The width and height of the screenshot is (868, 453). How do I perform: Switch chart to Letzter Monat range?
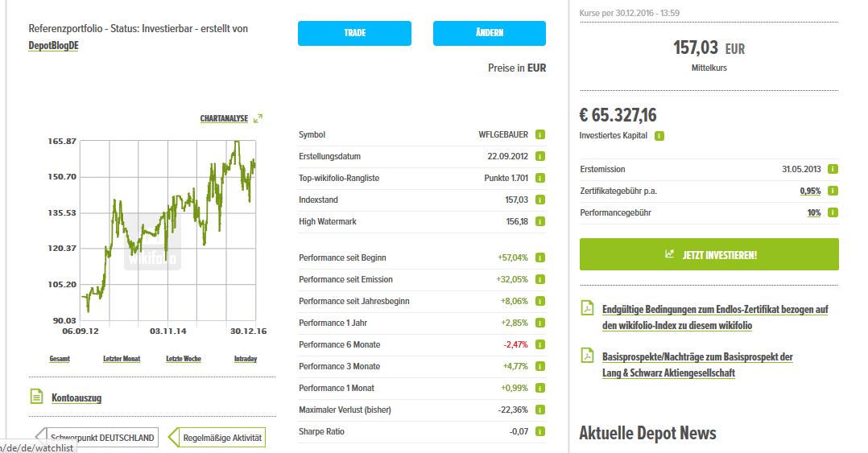(122, 358)
